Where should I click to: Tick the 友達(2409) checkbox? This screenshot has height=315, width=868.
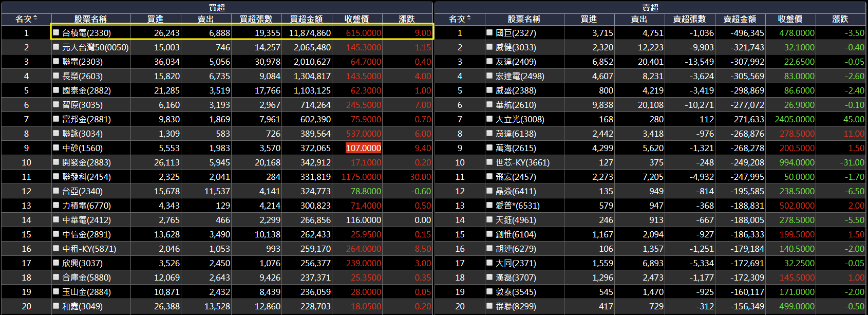[489, 61]
